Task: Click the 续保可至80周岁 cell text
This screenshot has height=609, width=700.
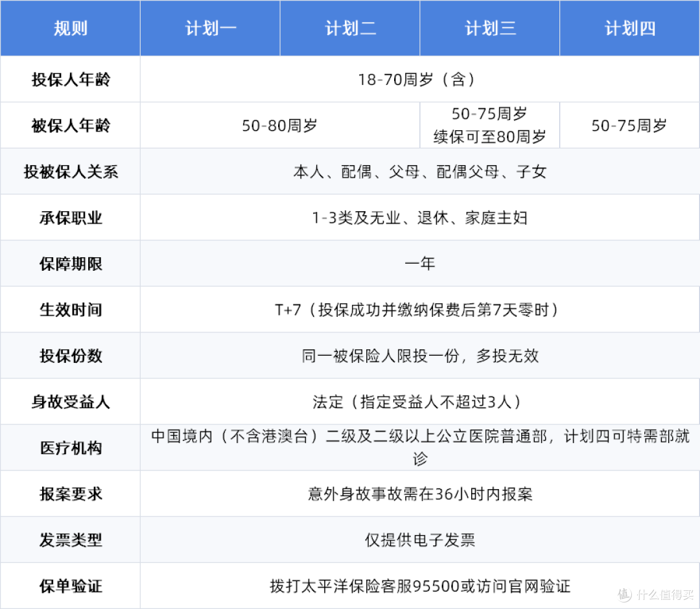Action: (490, 137)
